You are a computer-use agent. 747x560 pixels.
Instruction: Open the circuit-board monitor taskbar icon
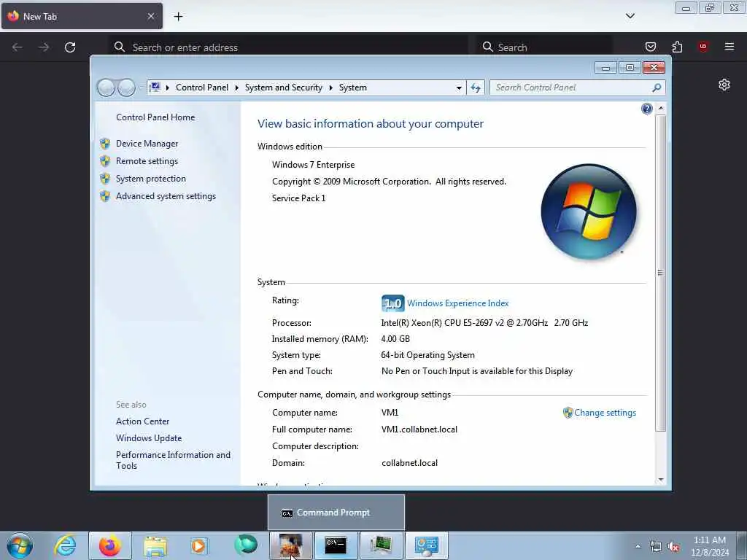(381, 545)
